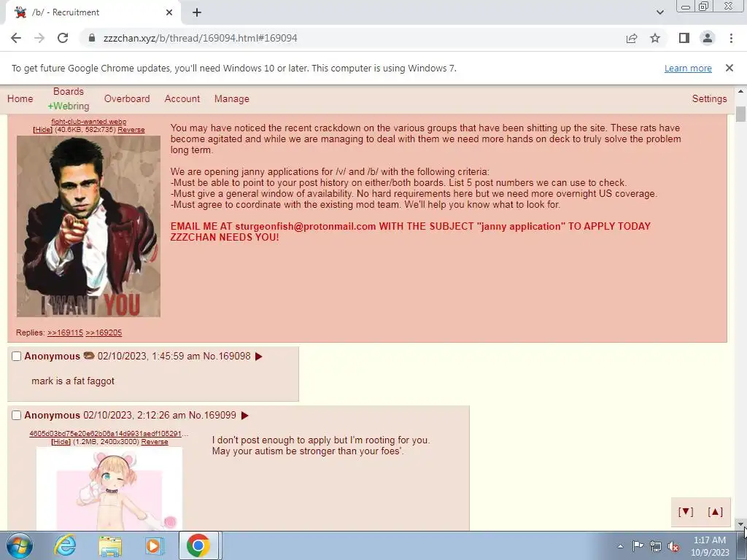
Task: Open Chrome profile avatar
Action: coord(708,38)
